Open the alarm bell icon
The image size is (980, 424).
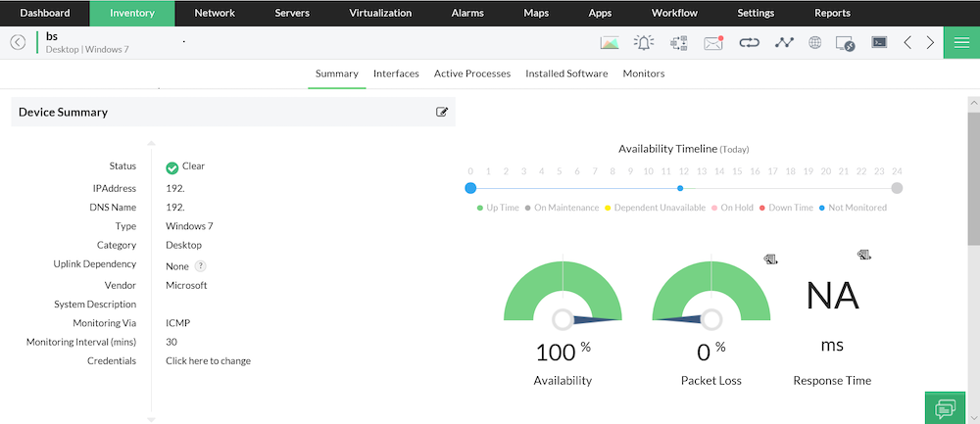[x=644, y=42]
